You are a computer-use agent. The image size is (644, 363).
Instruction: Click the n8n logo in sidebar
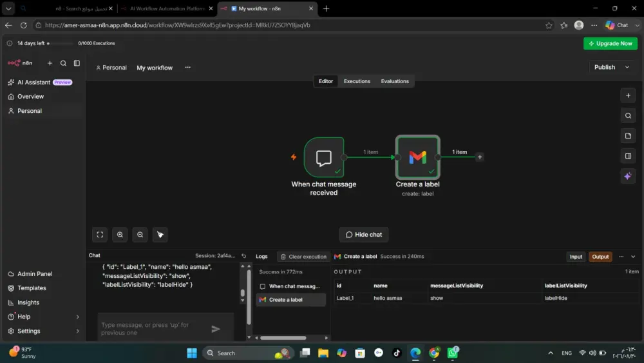click(20, 63)
